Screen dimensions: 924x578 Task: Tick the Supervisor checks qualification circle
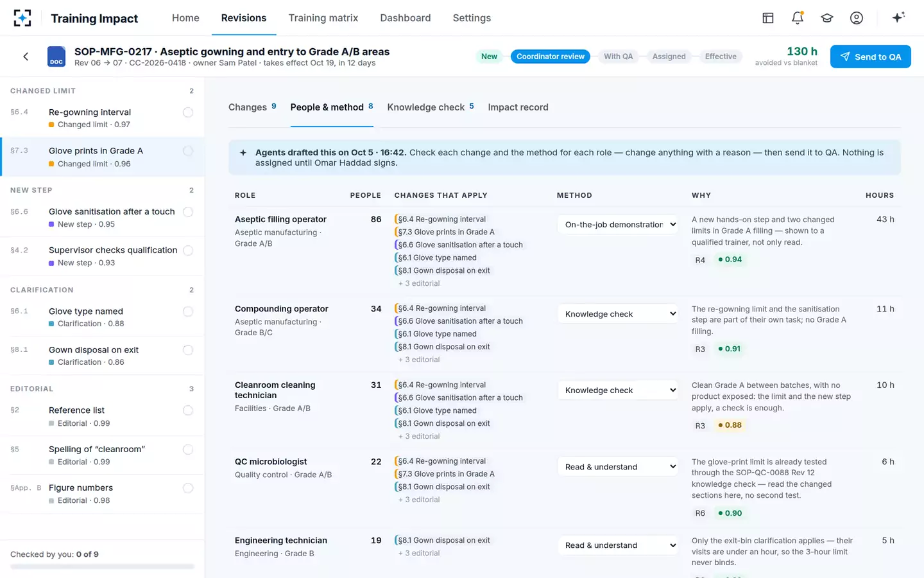188,250
